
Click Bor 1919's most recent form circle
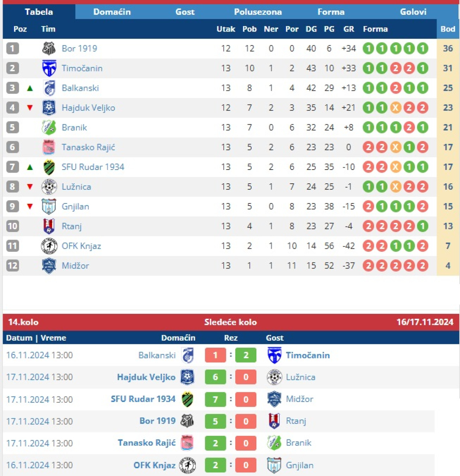[422, 48]
